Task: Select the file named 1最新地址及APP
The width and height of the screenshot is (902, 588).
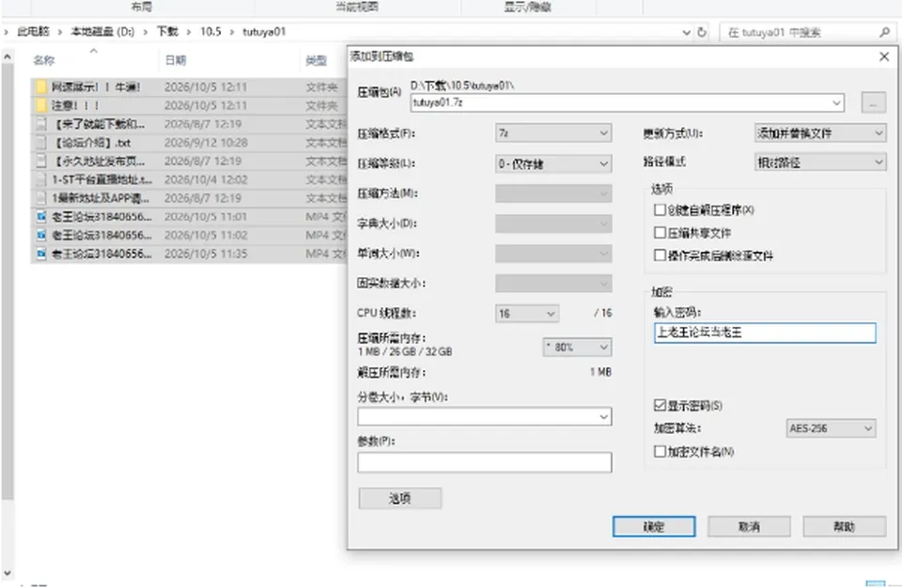Action: click(101, 198)
